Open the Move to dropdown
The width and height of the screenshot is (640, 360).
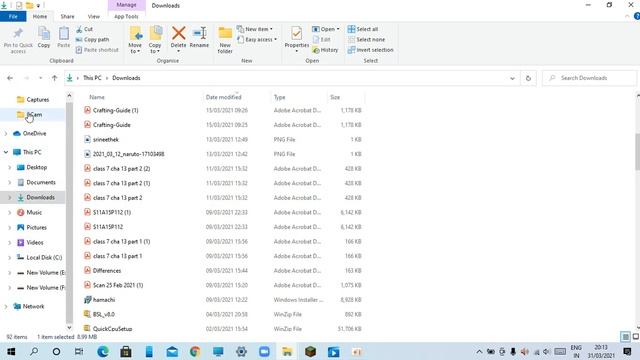tap(135, 40)
